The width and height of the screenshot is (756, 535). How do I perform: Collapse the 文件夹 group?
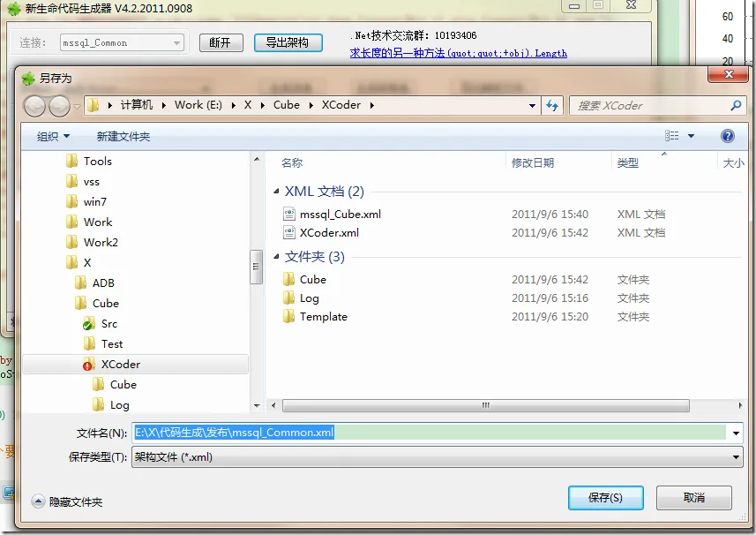[276, 257]
